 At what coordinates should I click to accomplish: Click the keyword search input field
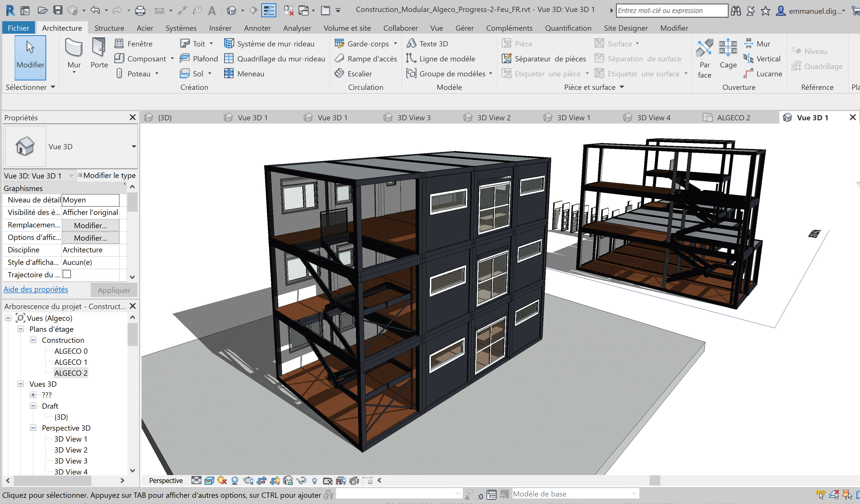(671, 10)
